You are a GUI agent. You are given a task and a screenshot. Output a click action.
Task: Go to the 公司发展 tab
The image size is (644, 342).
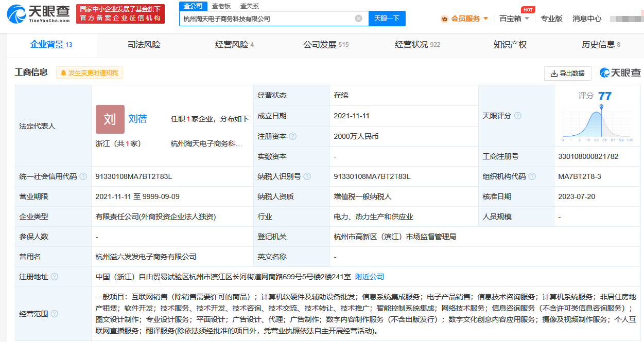[x=326, y=45]
